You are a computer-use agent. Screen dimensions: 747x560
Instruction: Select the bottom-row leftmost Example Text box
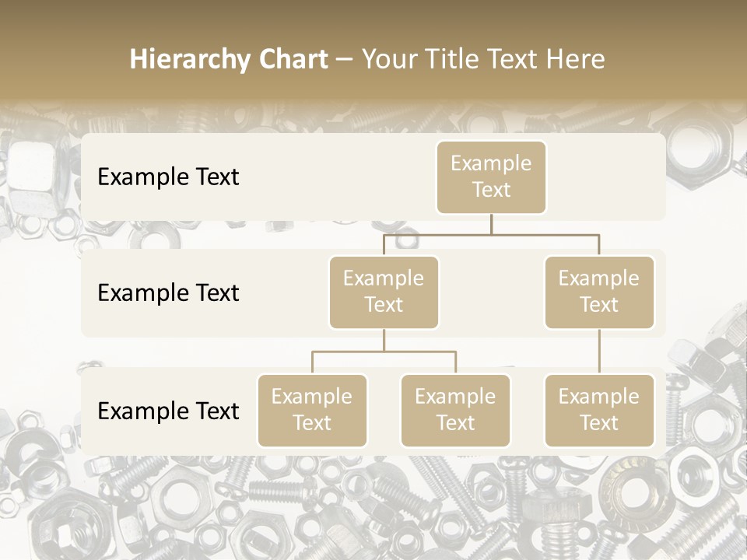311,410
